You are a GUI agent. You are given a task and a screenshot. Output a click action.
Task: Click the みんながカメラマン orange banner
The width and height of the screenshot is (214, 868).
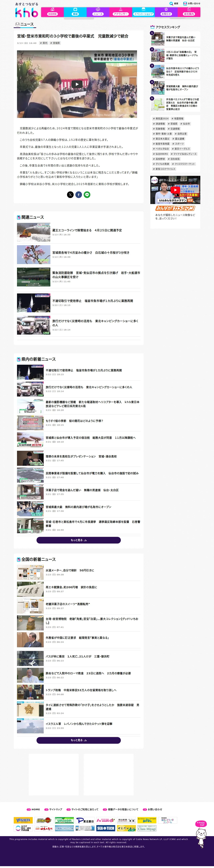coord(175,208)
